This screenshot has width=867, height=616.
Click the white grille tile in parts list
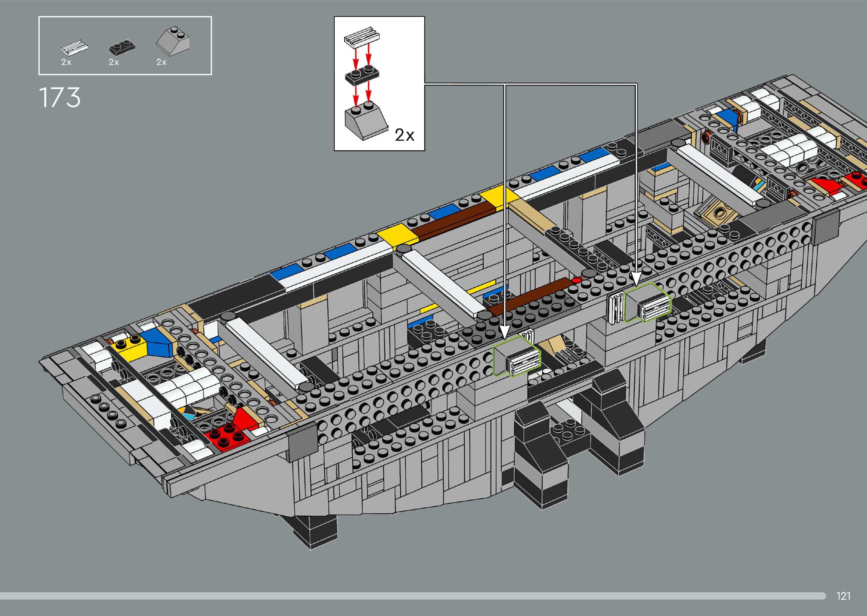75,48
